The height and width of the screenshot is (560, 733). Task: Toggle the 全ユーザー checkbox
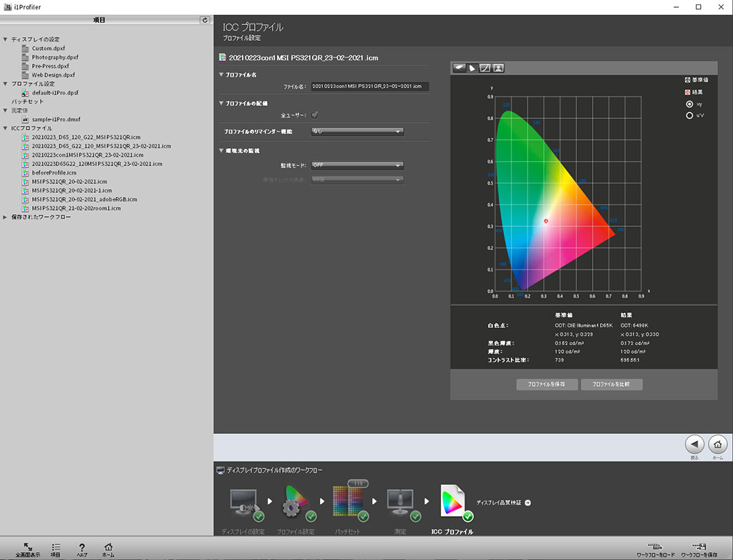tap(315, 115)
